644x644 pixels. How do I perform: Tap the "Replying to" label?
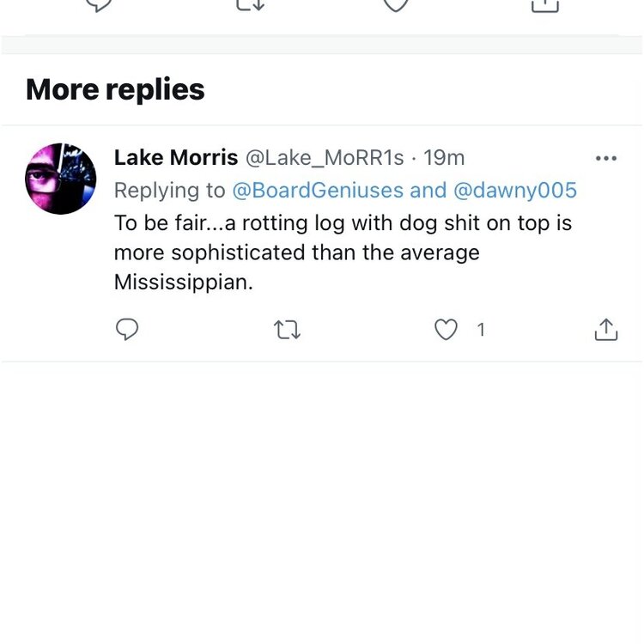pos(170,190)
